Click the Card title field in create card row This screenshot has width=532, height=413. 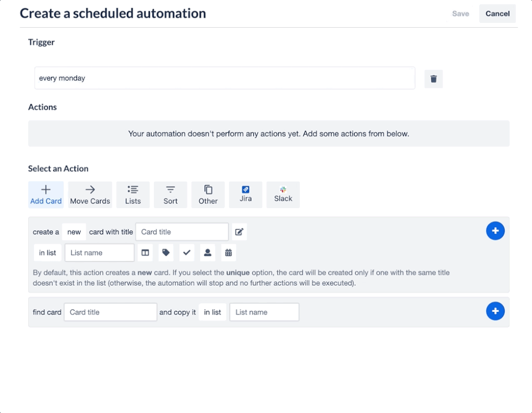tap(182, 232)
